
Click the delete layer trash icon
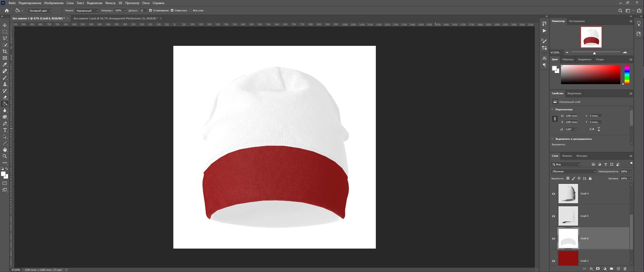pyautogui.click(x=625, y=269)
